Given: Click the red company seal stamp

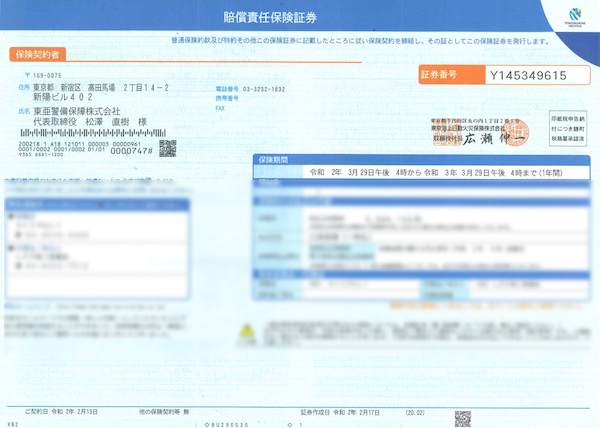Looking at the screenshot, I should (517, 132).
